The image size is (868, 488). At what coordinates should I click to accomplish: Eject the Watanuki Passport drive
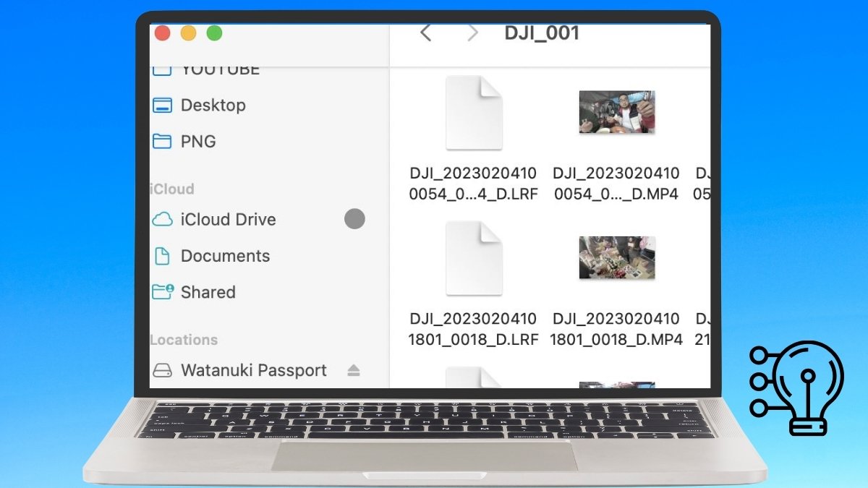click(x=353, y=370)
